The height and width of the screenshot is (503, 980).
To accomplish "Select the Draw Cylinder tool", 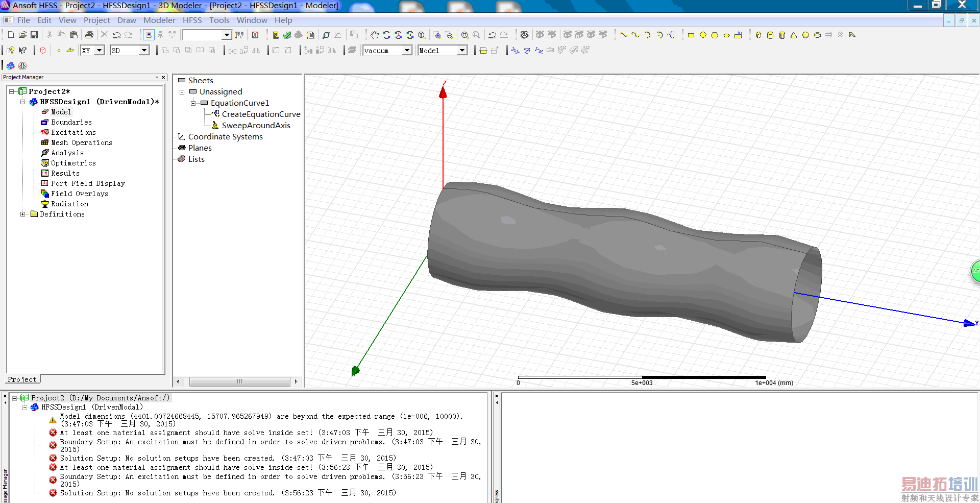I will [x=770, y=35].
